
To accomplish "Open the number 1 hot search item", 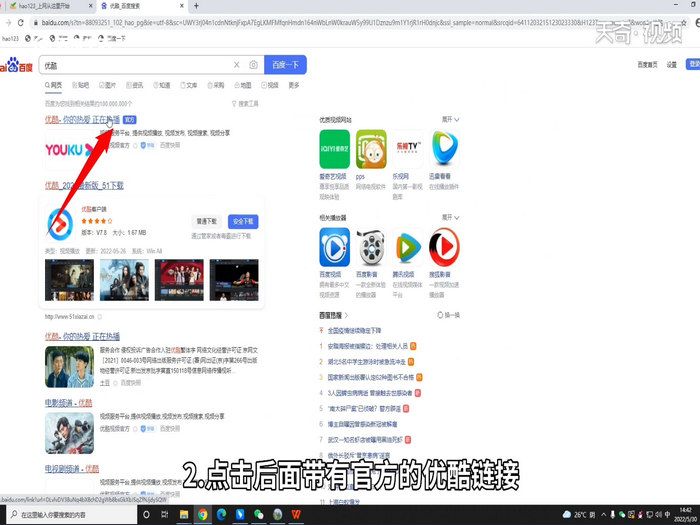I will click(367, 346).
